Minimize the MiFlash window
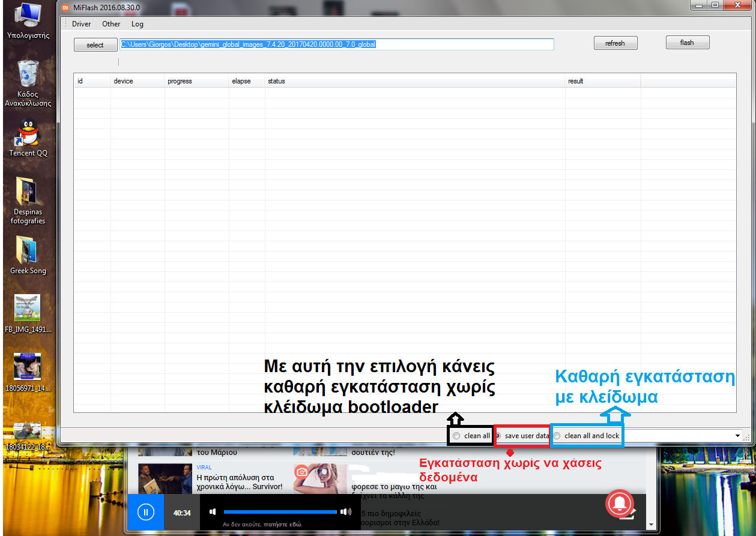Screen dimensions: 756x536 [x=698, y=5]
